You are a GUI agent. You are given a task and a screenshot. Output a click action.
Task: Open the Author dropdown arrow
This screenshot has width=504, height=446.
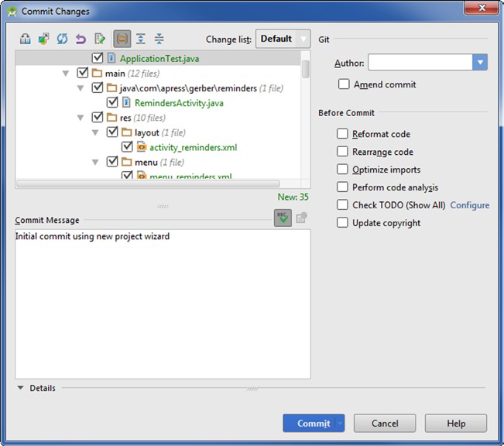pyautogui.click(x=480, y=63)
